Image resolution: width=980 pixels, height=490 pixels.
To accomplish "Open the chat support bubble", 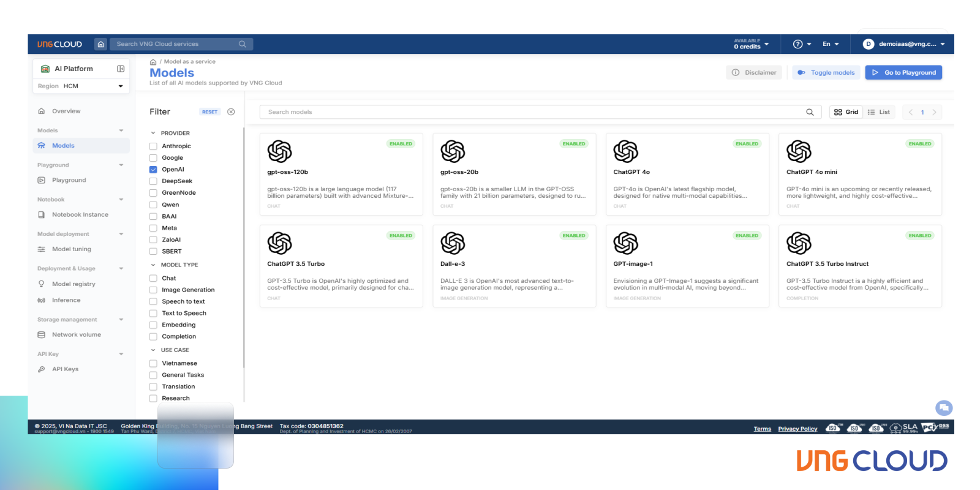I will pyautogui.click(x=944, y=408).
